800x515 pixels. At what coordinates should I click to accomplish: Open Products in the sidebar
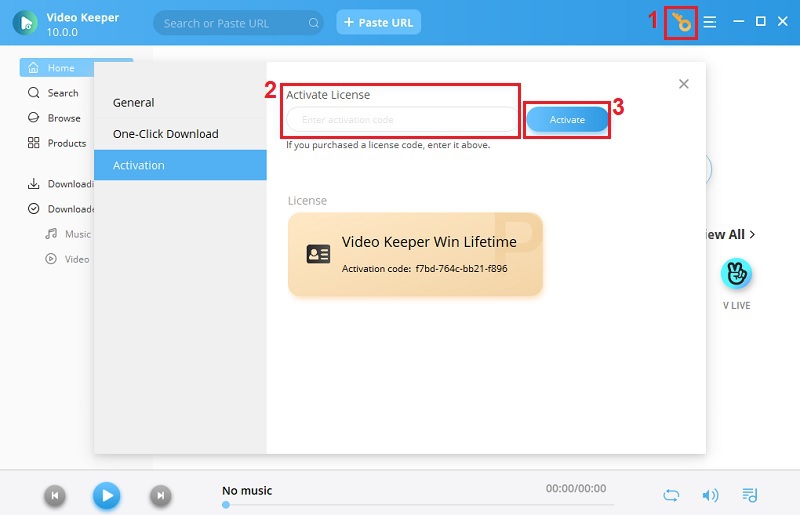point(57,143)
